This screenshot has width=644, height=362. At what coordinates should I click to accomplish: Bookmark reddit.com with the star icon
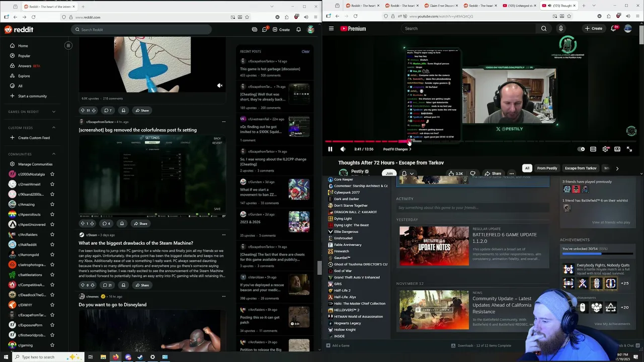(x=247, y=17)
